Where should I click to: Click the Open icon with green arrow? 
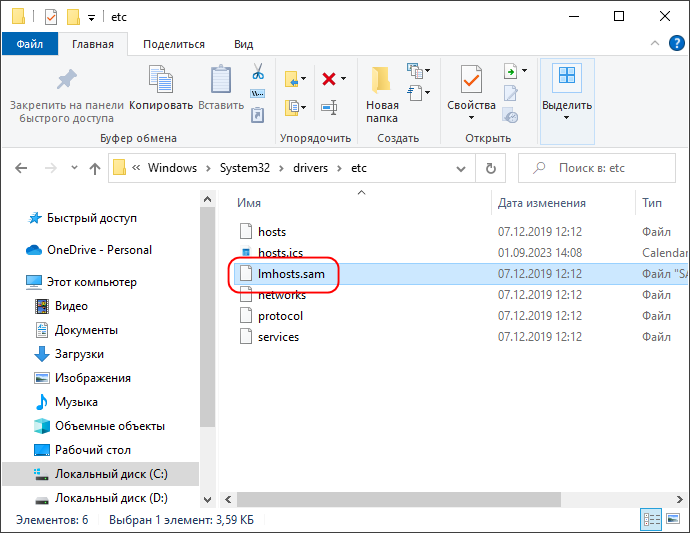pos(510,71)
